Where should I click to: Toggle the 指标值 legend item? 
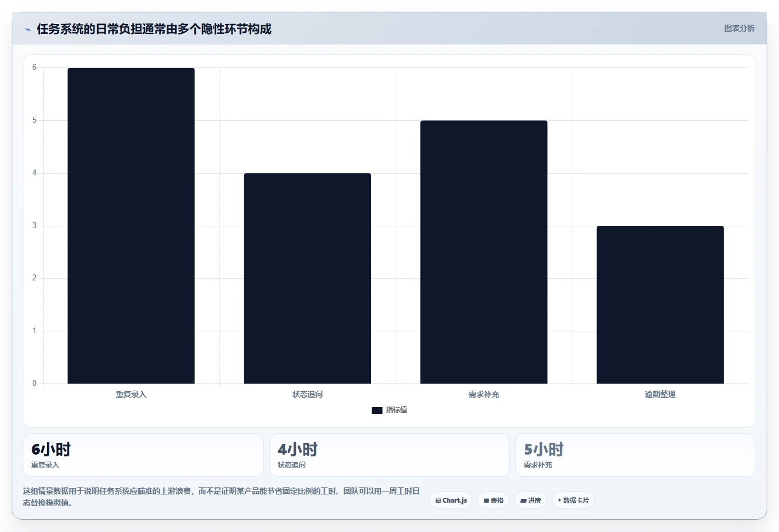tap(389, 410)
